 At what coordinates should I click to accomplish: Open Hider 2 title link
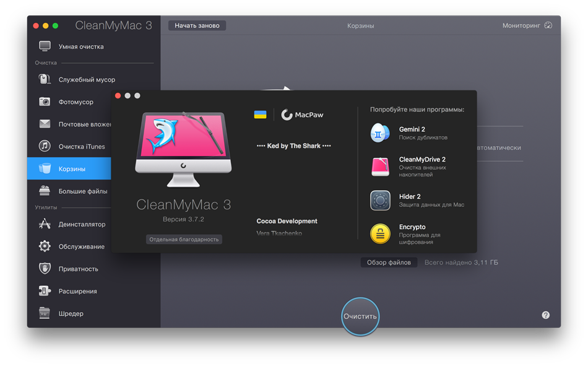click(410, 197)
